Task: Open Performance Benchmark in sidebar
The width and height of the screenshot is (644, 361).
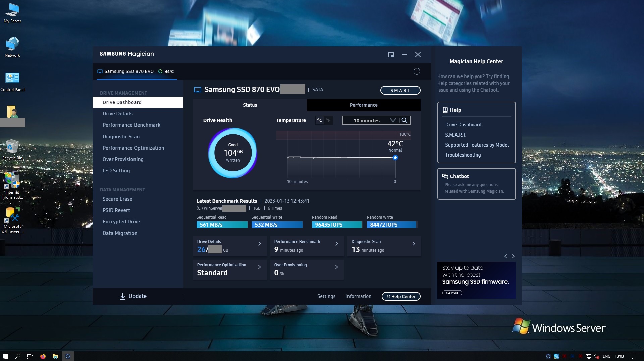Action: click(x=138, y=125)
